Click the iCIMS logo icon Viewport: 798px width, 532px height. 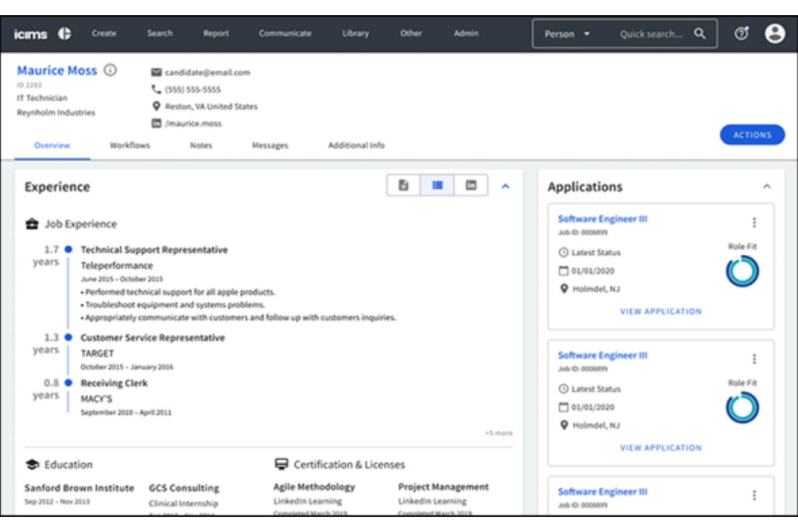pyautogui.click(x=64, y=33)
